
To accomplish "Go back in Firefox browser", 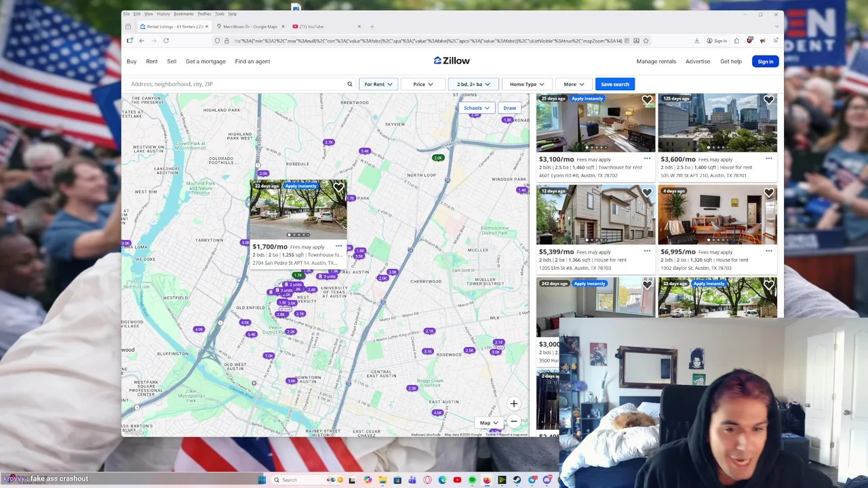I will (142, 41).
